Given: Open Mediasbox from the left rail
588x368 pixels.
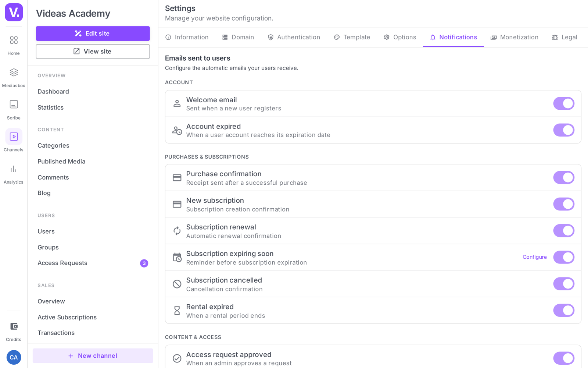Looking at the screenshot, I should (14, 77).
